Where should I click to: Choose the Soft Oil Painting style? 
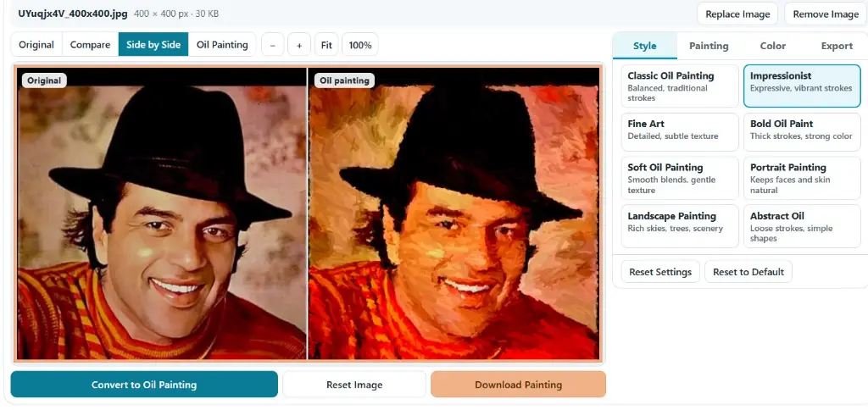tap(680, 178)
